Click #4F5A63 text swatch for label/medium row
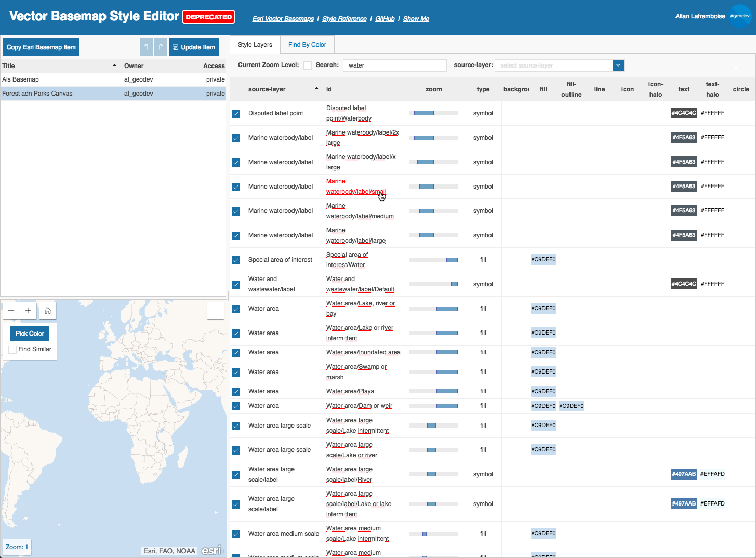The width and height of the screenshot is (756, 558). [x=684, y=210]
